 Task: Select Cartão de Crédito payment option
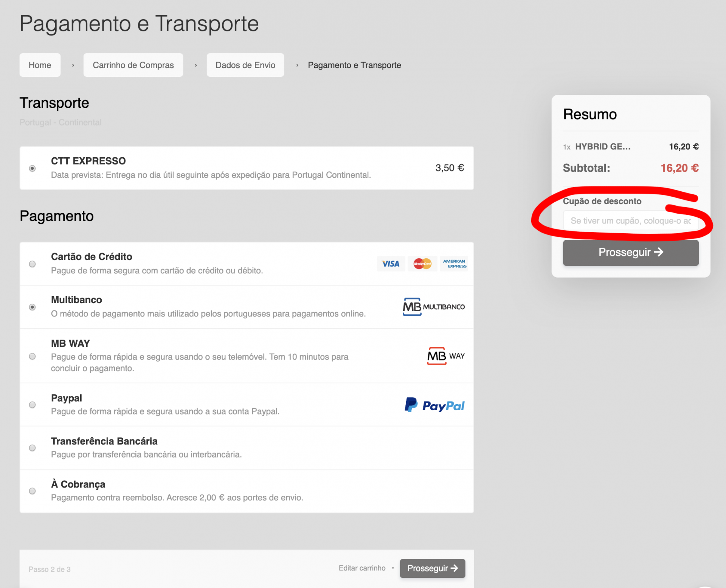click(33, 264)
